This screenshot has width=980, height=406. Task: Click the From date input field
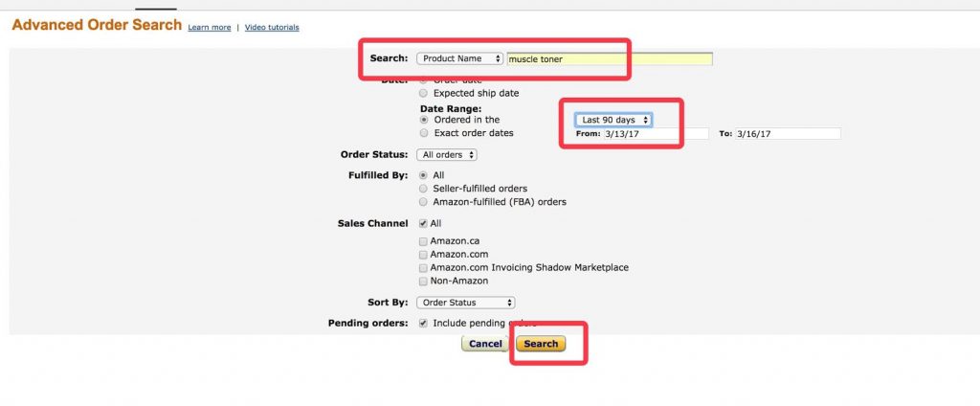click(x=654, y=134)
